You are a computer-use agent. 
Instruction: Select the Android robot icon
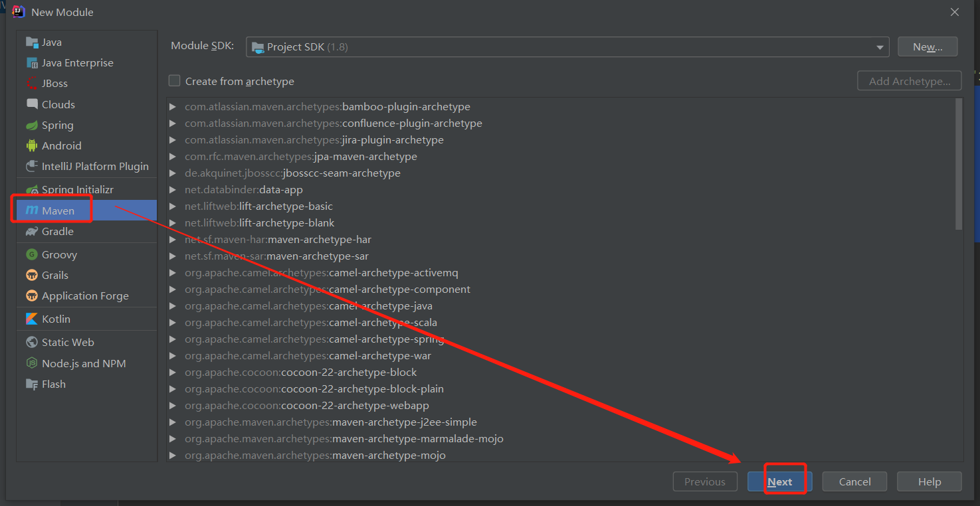coord(32,145)
